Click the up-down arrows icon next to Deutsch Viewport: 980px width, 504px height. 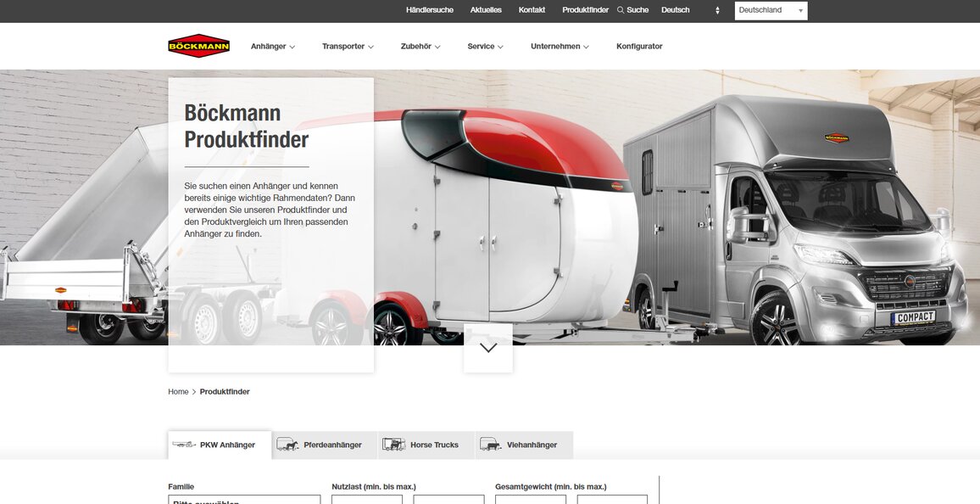(x=717, y=9)
